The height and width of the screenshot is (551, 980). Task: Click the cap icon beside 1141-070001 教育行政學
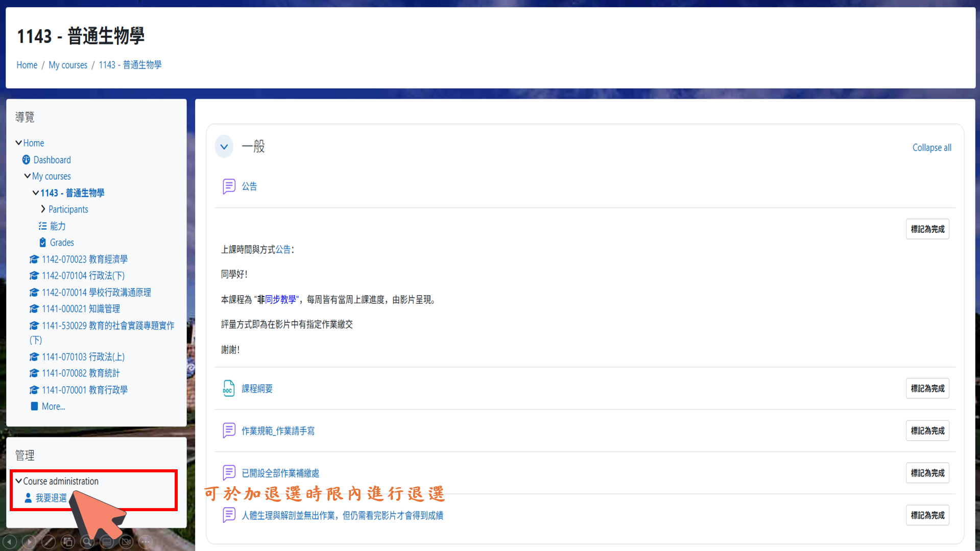click(x=34, y=390)
